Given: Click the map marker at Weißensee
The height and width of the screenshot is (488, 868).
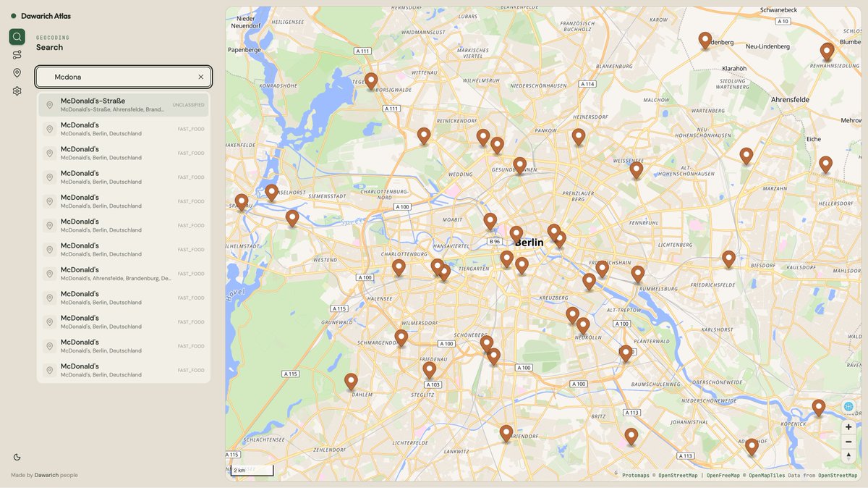Looking at the screenshot, I should (x=637, y=169).
